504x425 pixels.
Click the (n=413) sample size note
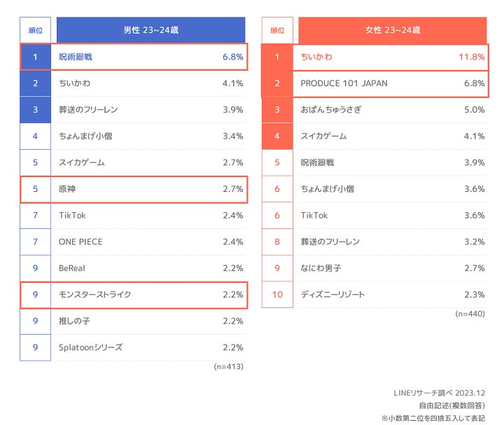[x=228, y=366]
